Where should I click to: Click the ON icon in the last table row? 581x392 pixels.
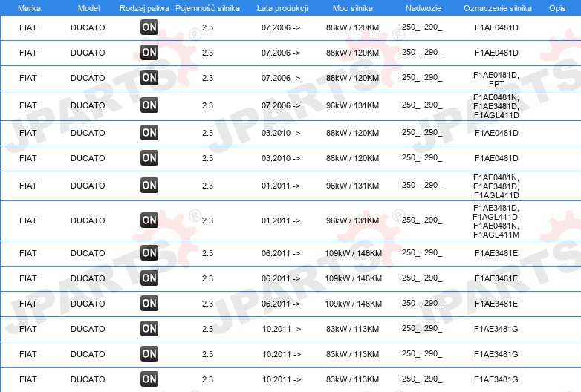(149, 379)
